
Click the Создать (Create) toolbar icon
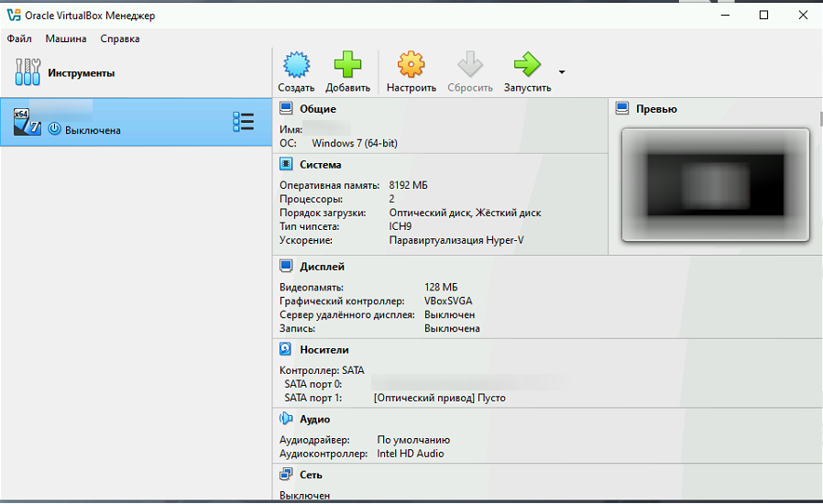[x=296, y=65]
